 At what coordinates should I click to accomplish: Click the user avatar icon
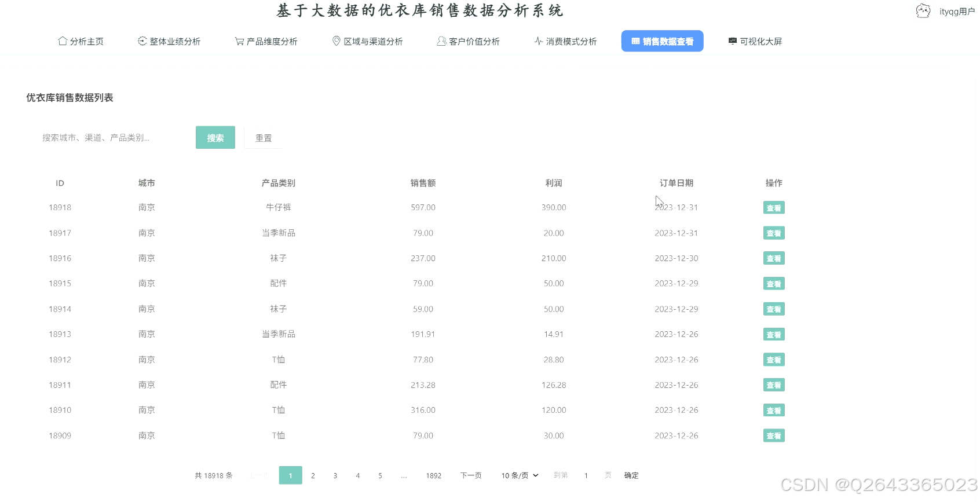[923, 11]
